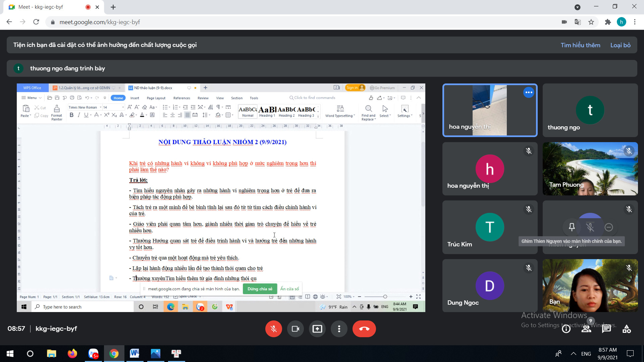The image size is (644, 362).
Task: Open WPS View tab
Action: point(220,98)
